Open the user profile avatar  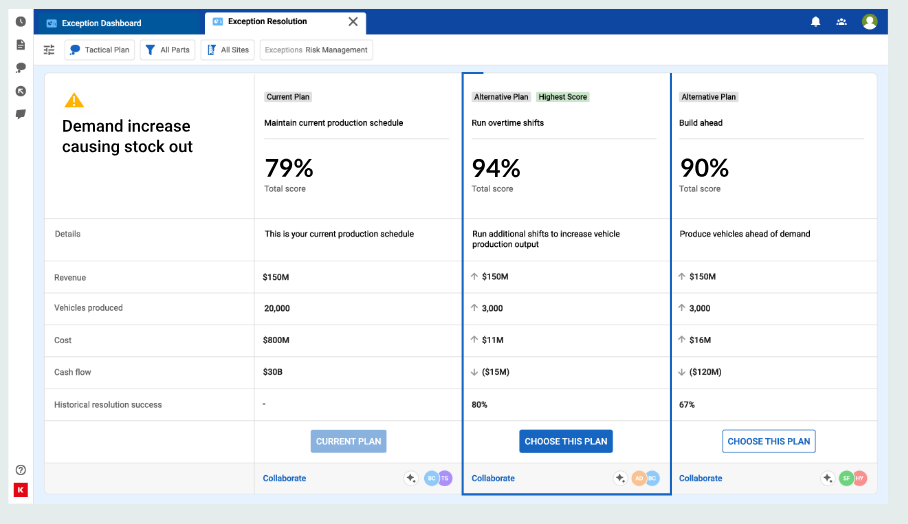[869, 22]
